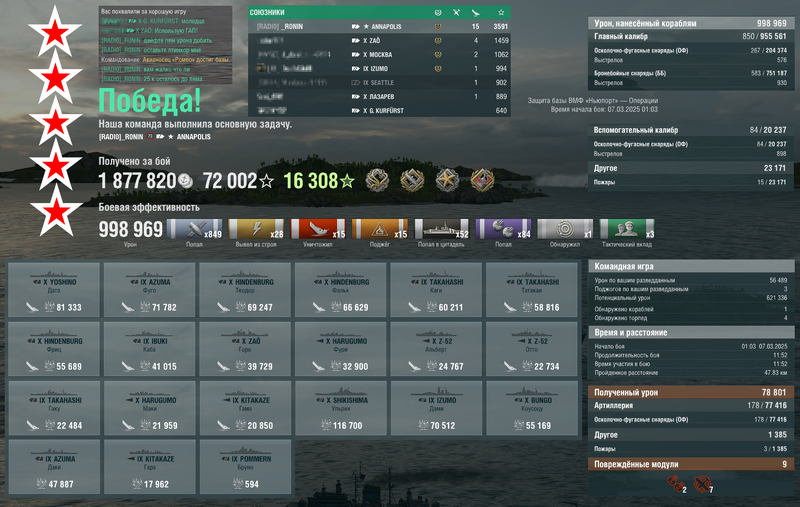Screen dimensions: 800x507
Task: Click the medal icon in the ally IX IZUMO row
Action: [x=438, y=68]
